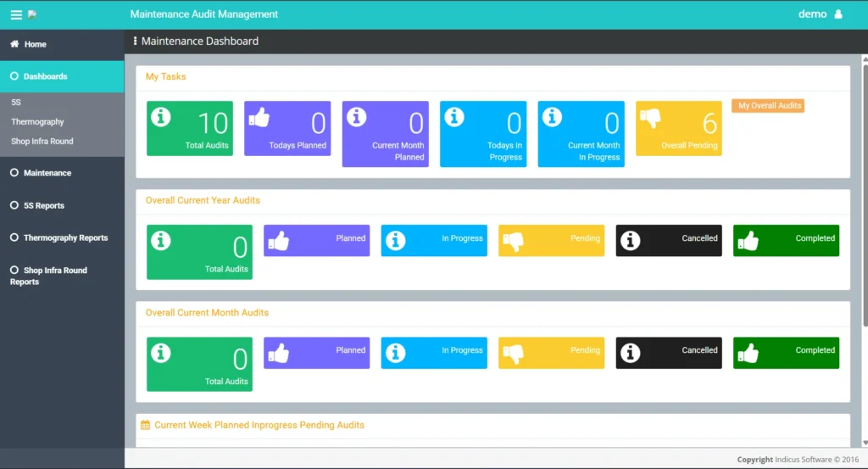This screenshot has height=469, width=868.
Task: Click thumbs-down icon on Current Month Pending tile
Action: tap(513, 355)
